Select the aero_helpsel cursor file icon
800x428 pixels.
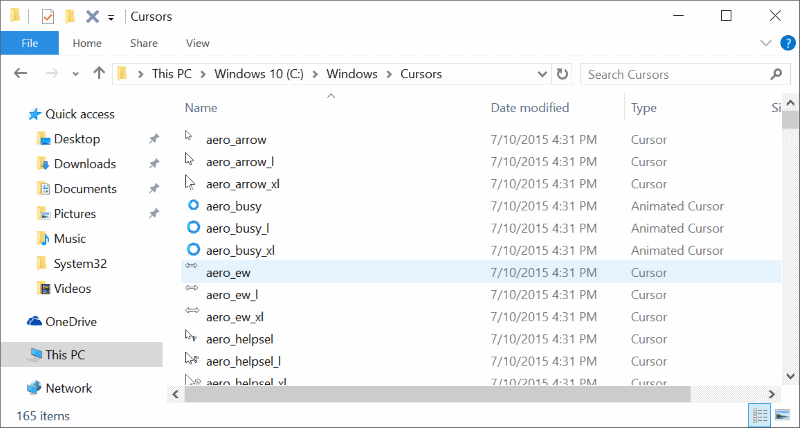coord(191,336)
